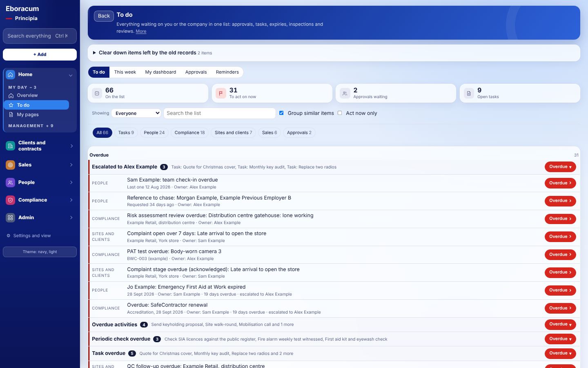This screenshot has width=588, height=368.
Task: Click the To act on now flag icon
Action: coord(221,93)
